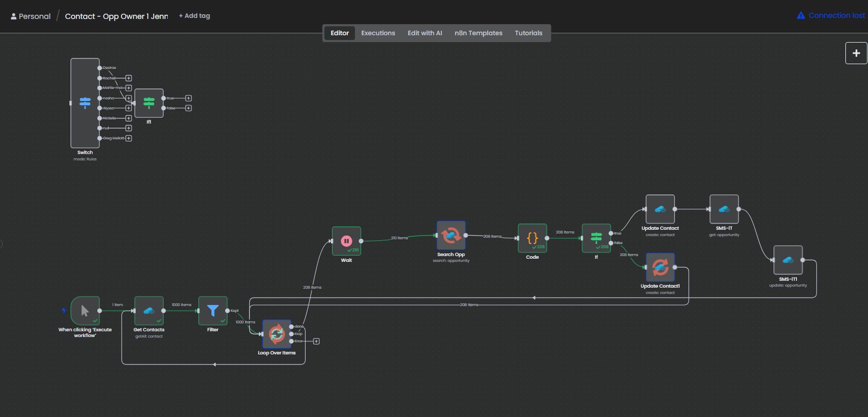Open the n8n Templates tab

click(x=478, y=33)
